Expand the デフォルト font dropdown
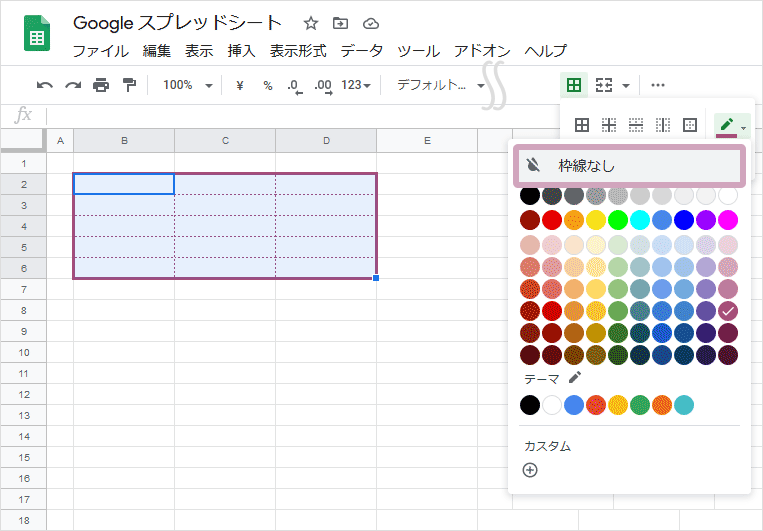This screenshot has height=531, width=763. pos(440,85)
